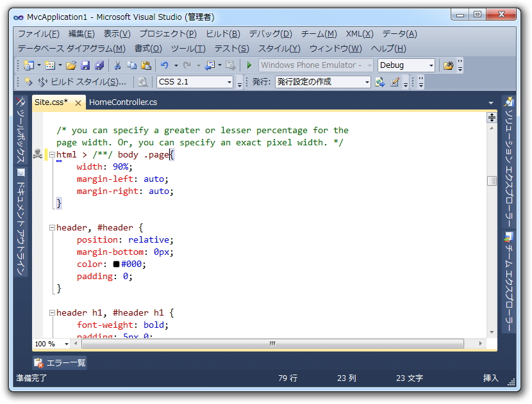Click the Navigate Backward icon
The image size is (532, 404).
pos(210,65)
